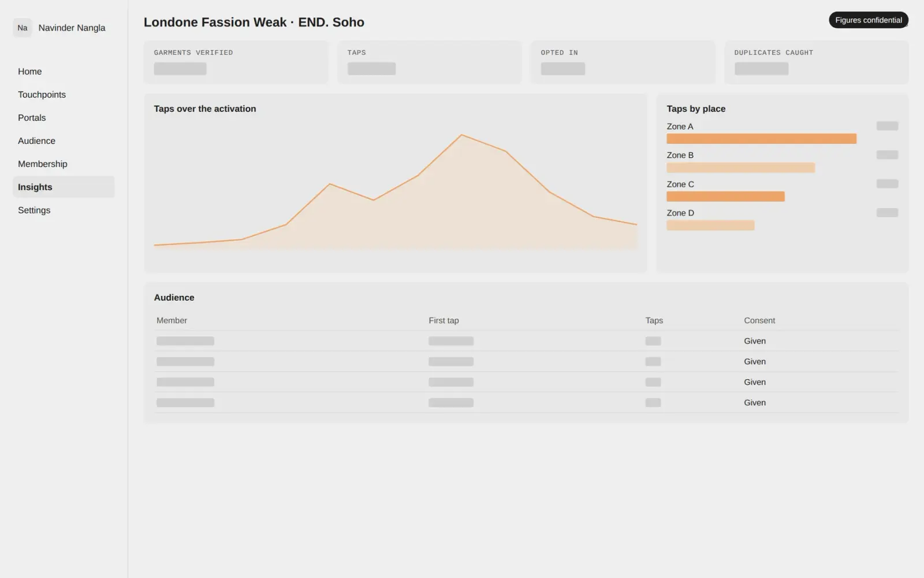Click the Londone Fassion Weak page title

click(254, 22)
